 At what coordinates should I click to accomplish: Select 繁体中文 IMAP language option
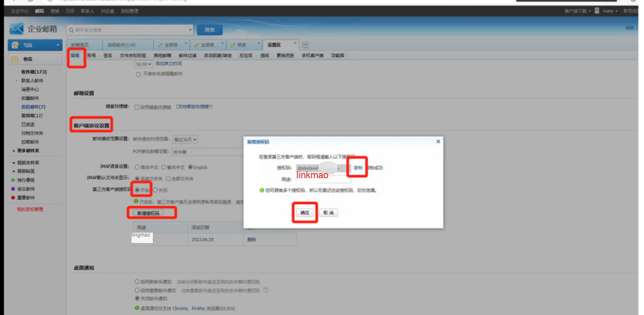click(164, 167)
